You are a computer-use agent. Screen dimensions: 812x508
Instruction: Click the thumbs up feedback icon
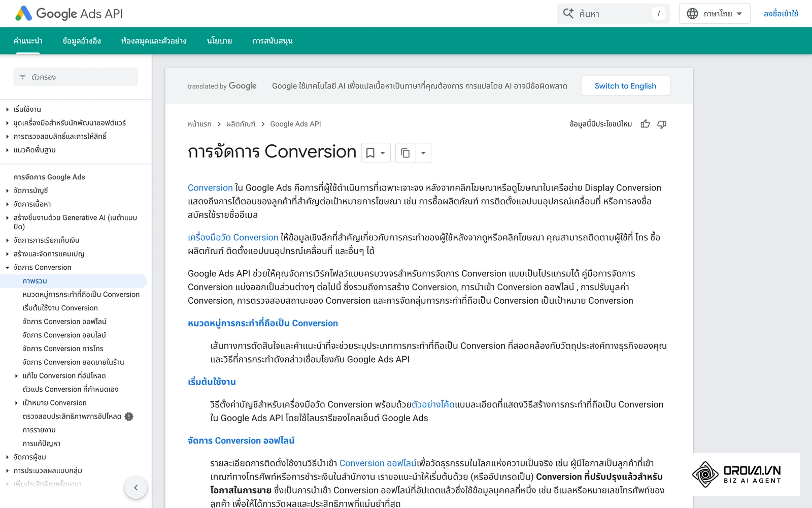coord(645,124)
